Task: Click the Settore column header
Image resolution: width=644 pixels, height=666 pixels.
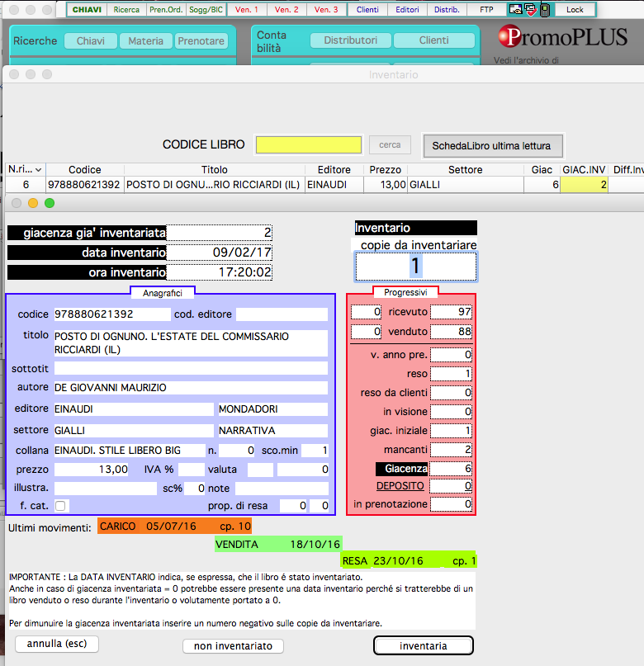Action: (465, 170)
